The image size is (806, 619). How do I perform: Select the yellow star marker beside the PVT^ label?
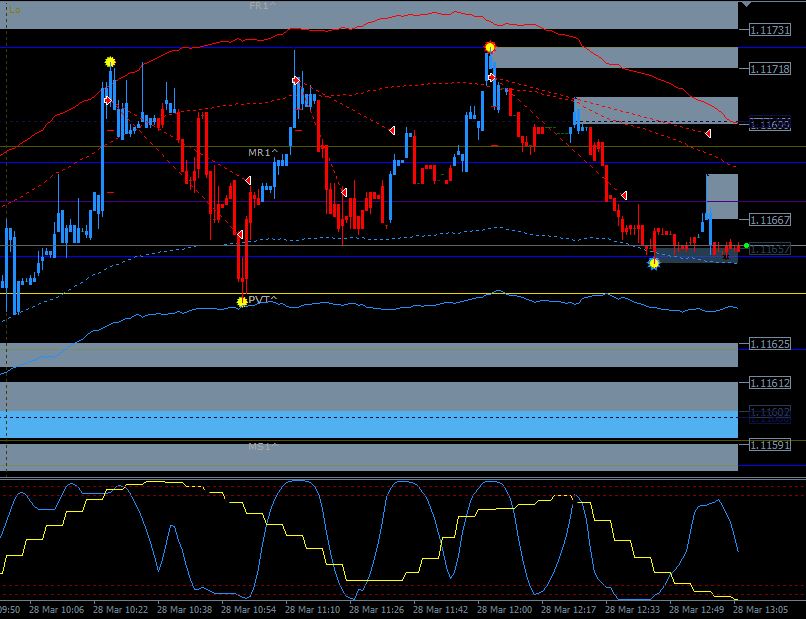coord(242,302)
